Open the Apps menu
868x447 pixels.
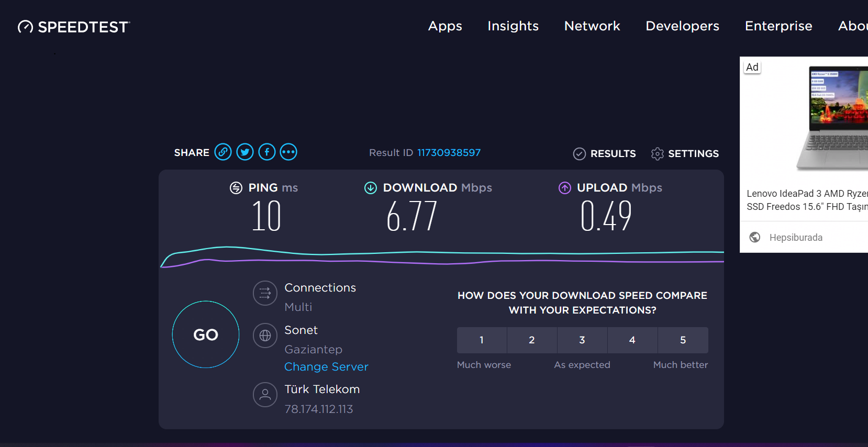tap(445, 26)
